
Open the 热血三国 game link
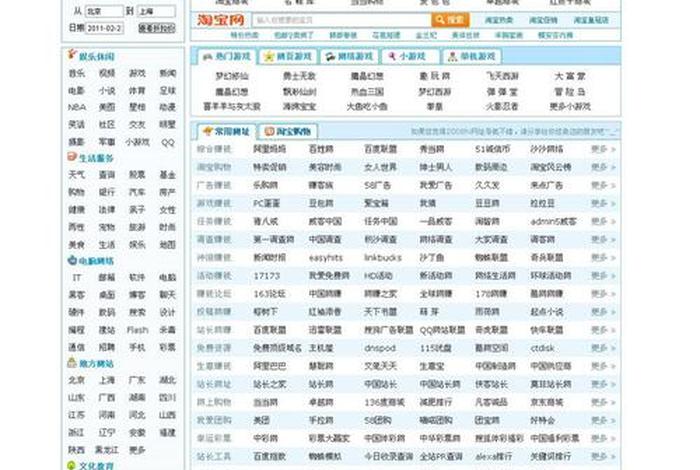point(367,92)
